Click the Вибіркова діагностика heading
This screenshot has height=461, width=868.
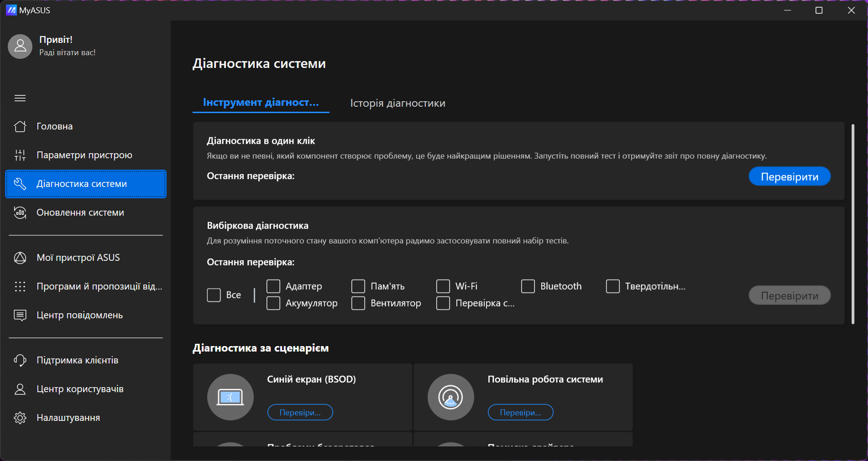click(x=257, y=226)
